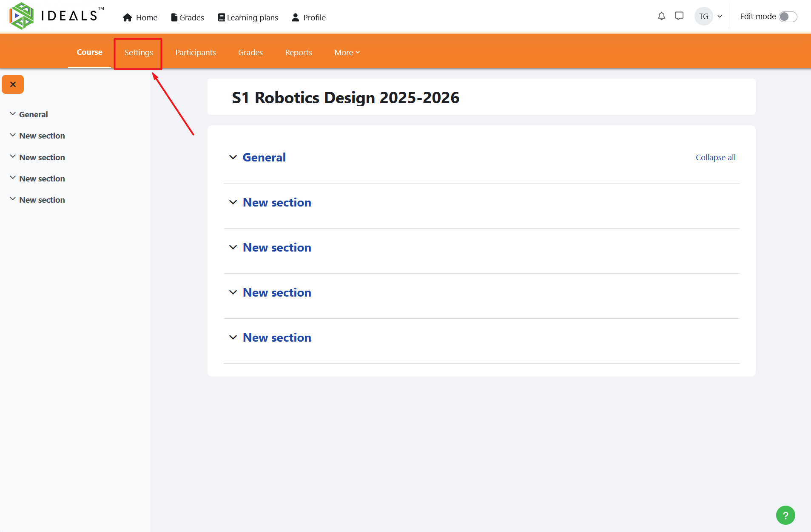Collapse the General chevron in the sidebar
The image size is (811, 532).
(x=13, y=114)
